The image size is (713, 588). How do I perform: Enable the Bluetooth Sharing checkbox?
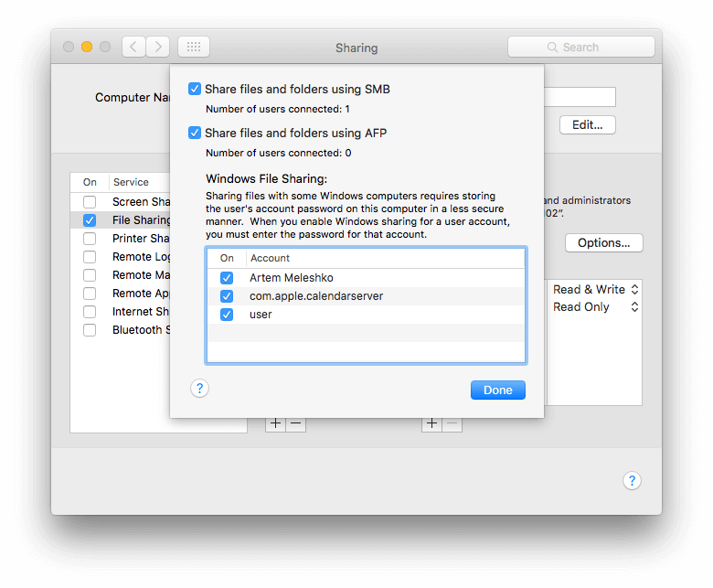(90, 330)
